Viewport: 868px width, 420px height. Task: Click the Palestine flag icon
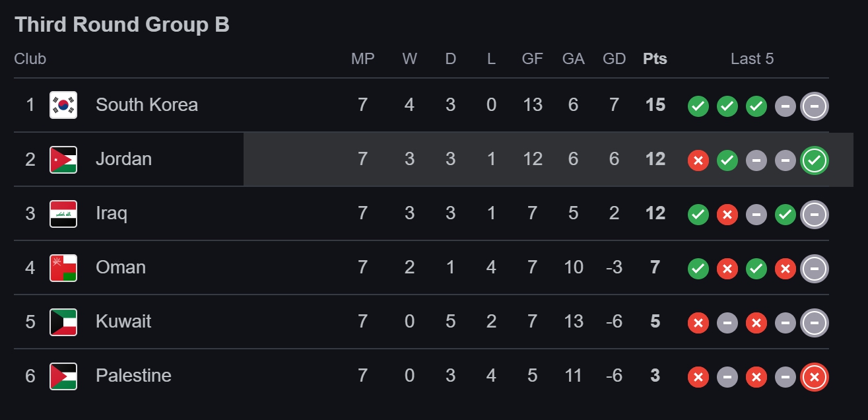click(x=63, y=376)
